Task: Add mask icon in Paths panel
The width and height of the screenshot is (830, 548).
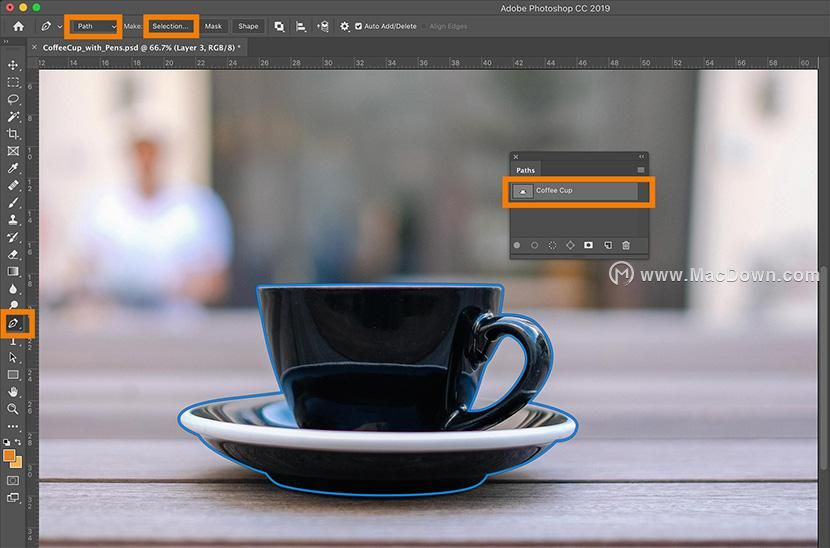Action: (x=589, y=245)
